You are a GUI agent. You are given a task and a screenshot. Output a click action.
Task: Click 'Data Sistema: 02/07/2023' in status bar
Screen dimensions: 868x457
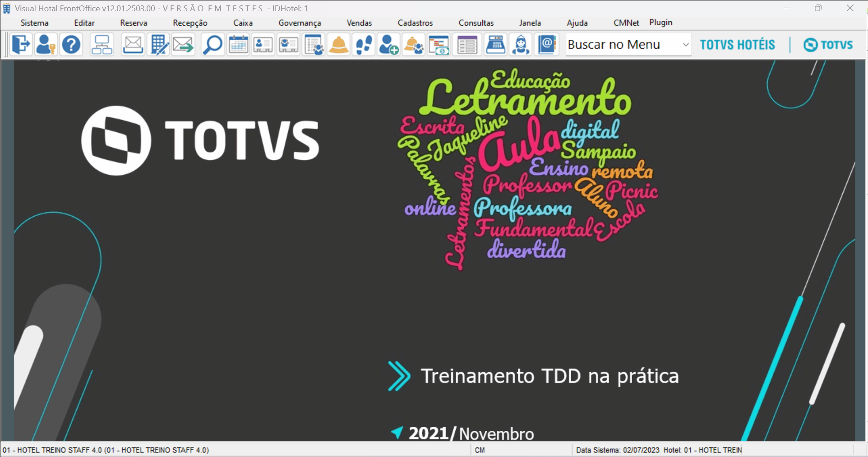point(618,450)
